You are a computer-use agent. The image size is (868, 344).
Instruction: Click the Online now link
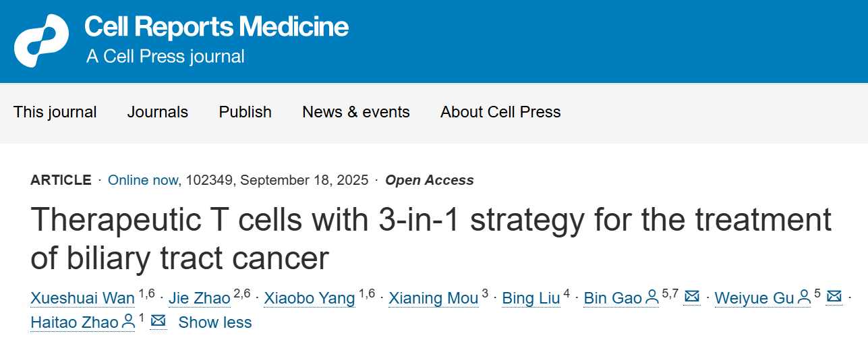[143, 180]
